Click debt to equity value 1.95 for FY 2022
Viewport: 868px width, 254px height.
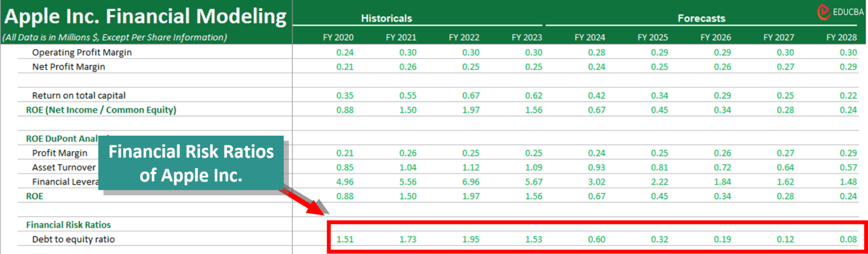[471, 239]
